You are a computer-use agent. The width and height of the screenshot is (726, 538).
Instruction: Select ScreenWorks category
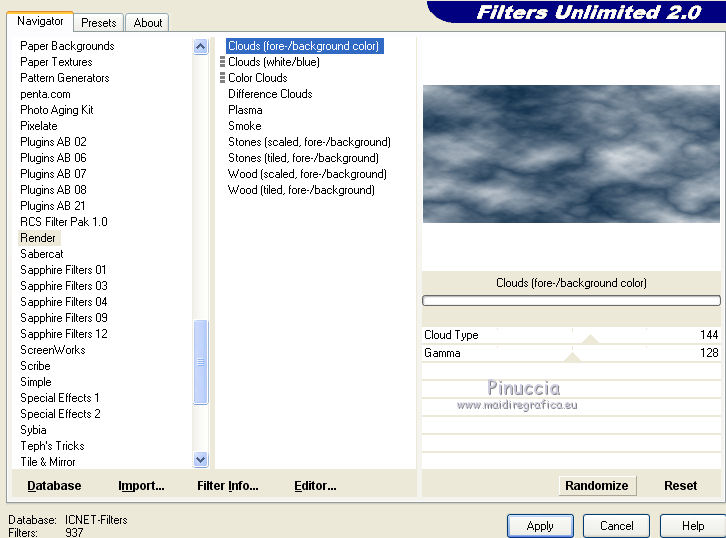[x=53, y=350]
